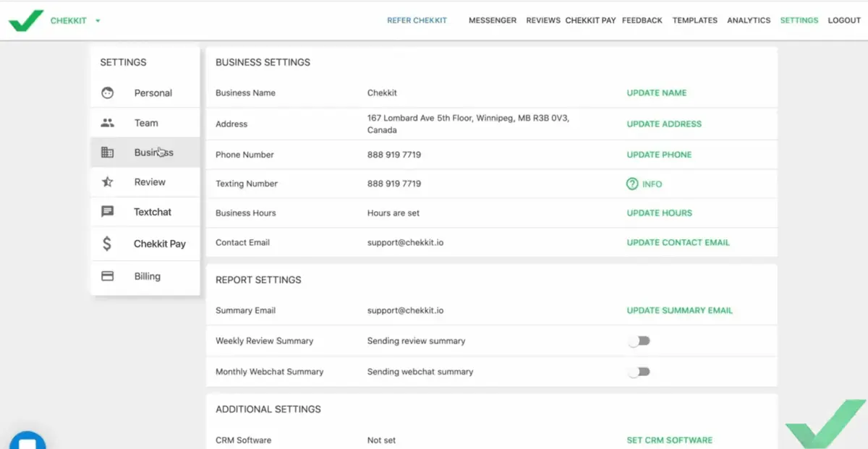Open the Feedback page

[642, 20]
